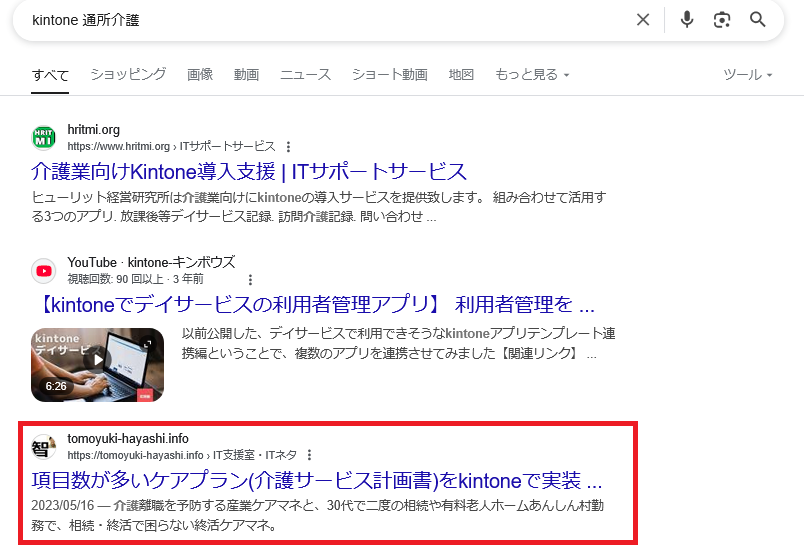Image resolution: width=804 pixels, height=547 pixels.
Task: Click the tomoyuki-hayashi.info site name
Action: pyautogui.click(x=128, y=439)
